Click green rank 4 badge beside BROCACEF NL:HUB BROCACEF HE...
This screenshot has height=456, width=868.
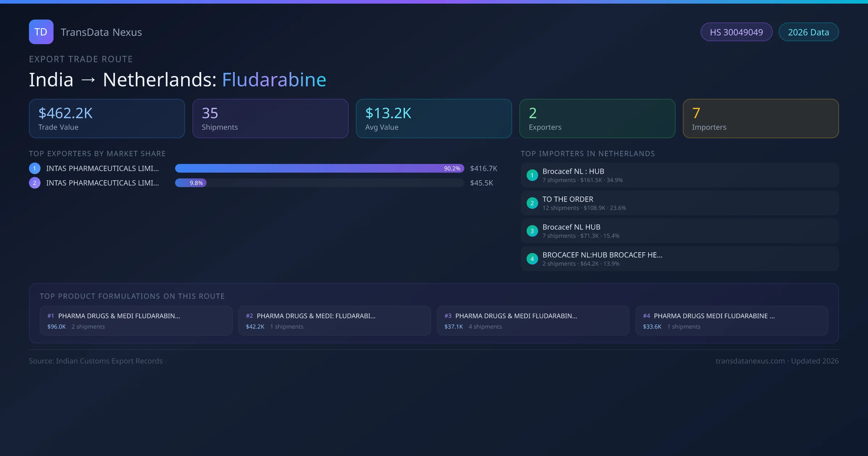pos(532,259)
